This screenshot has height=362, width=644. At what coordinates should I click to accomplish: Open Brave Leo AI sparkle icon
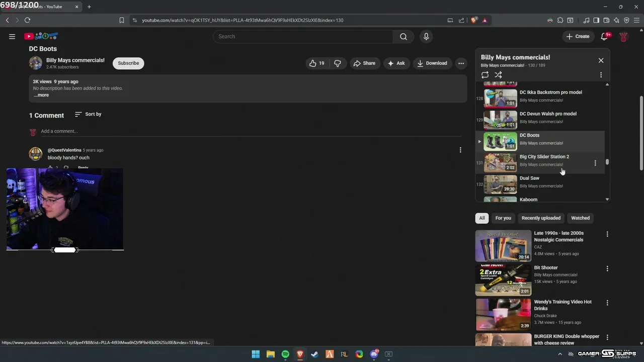pos(616,20)
